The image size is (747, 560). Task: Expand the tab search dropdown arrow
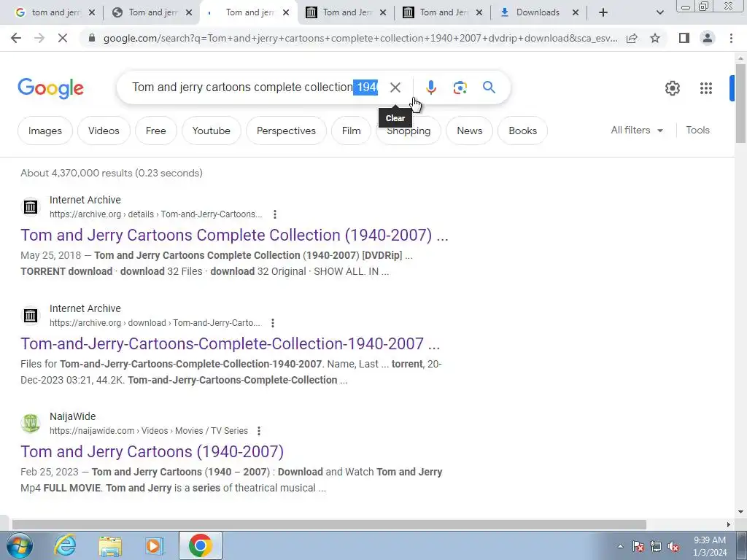coord(659,13)
